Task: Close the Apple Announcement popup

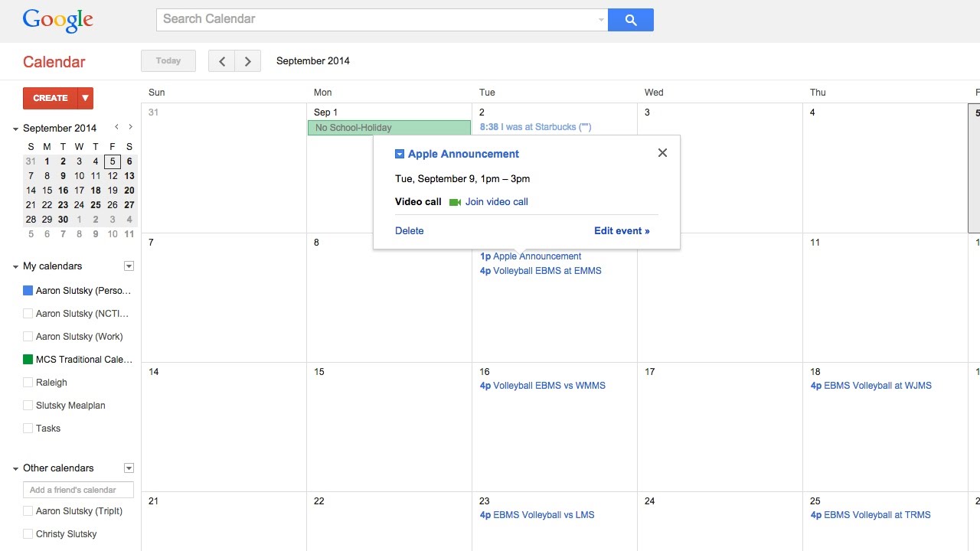Action: [662, 153]
